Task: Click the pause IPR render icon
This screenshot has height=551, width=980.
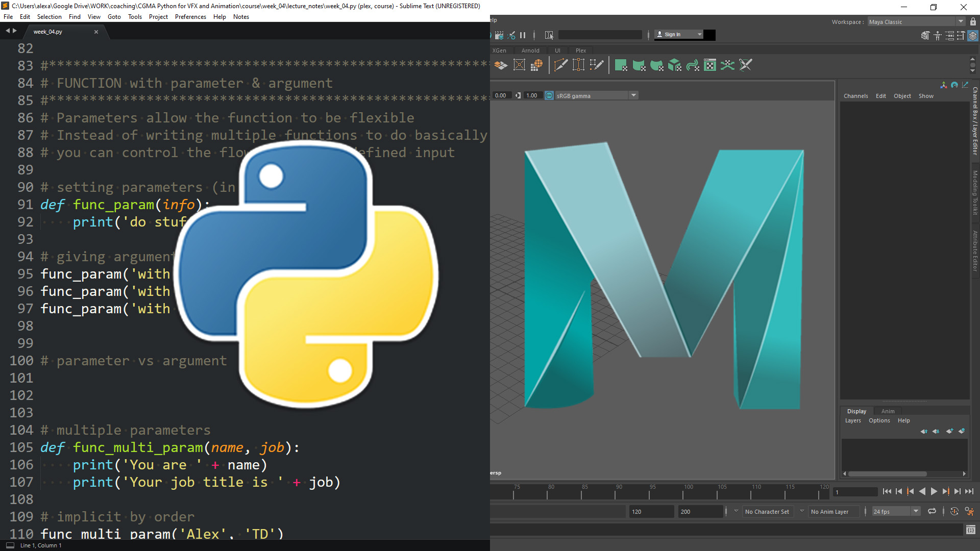Action: pos(523,35)
